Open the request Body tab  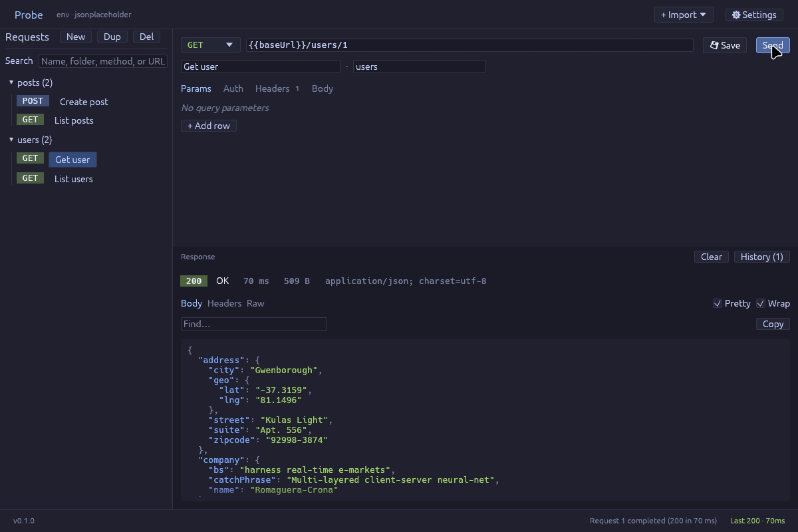(323, 88)
